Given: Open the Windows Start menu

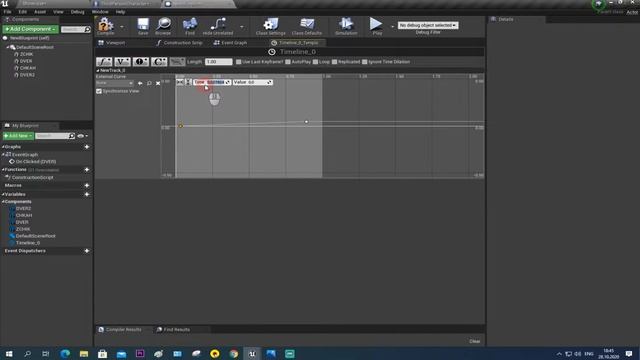Looking at the screenshot, I should (x=9, y=353).
